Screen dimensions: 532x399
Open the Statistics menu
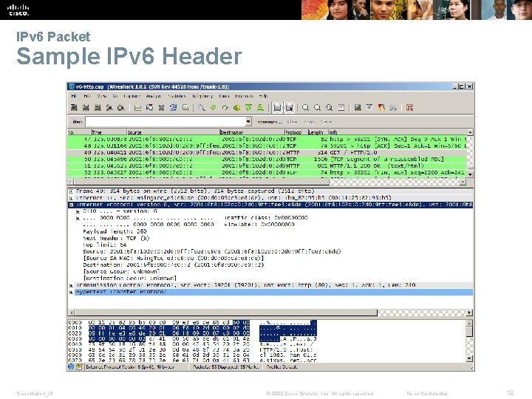pos(177,96)
